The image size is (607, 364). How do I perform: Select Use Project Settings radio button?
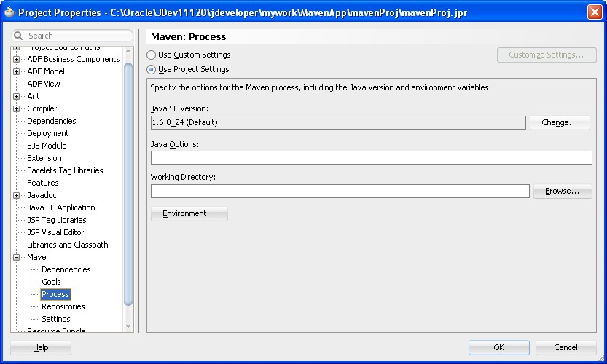click(151, 70)
